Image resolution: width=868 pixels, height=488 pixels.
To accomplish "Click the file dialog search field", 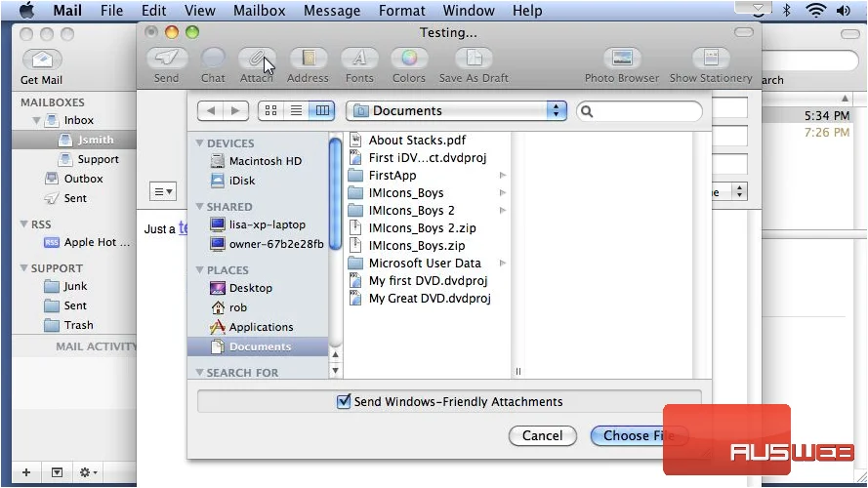I will [x=640, y=111].
